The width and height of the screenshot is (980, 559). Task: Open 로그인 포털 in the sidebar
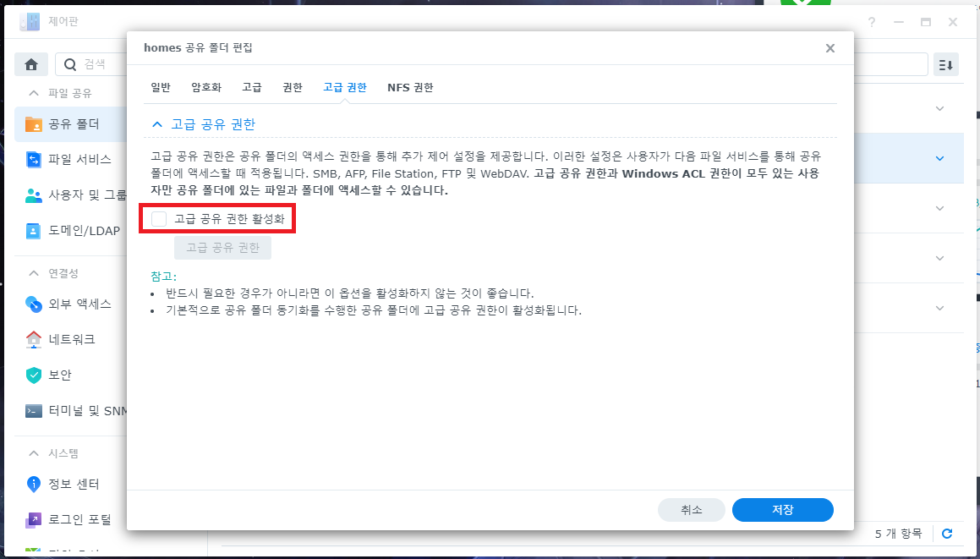[x=79, y=519]
